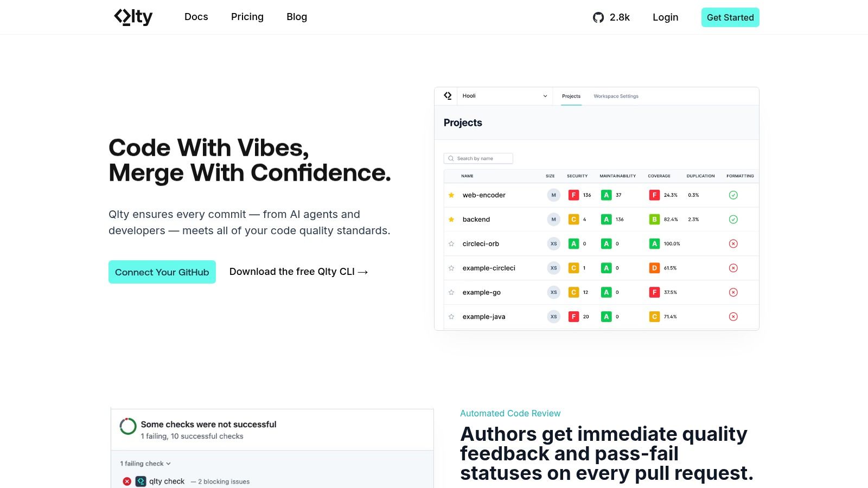
Task: Open the backend project name
Action: [x=476, y=220]
